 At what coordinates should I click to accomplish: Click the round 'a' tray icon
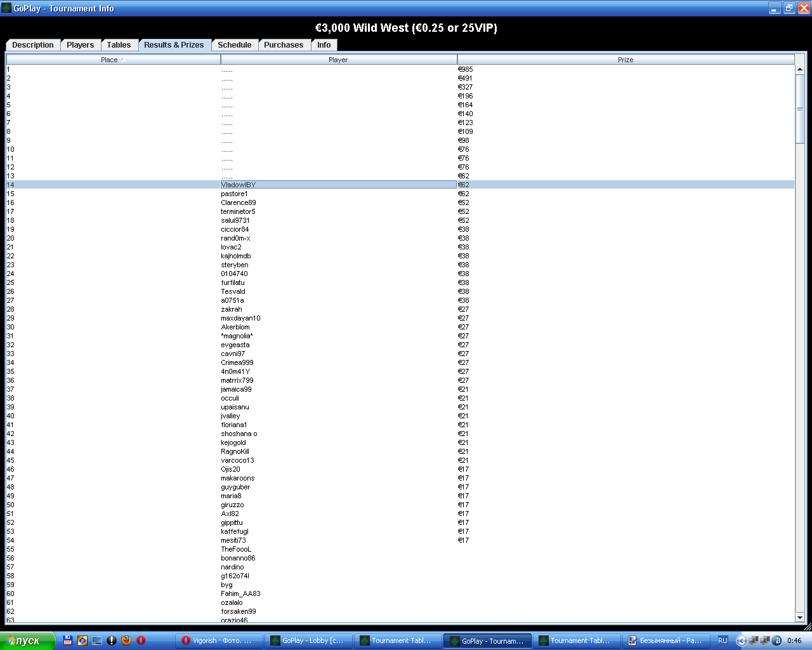[x=776, y=640]
